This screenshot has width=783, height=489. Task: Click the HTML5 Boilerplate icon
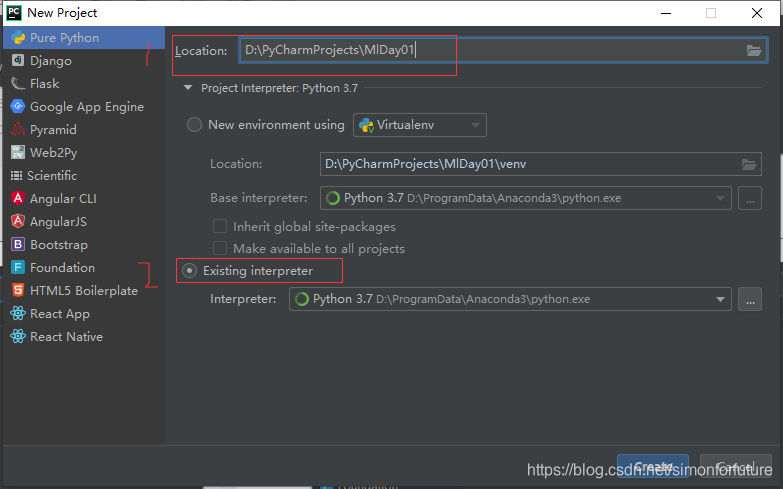coord(18,290)
